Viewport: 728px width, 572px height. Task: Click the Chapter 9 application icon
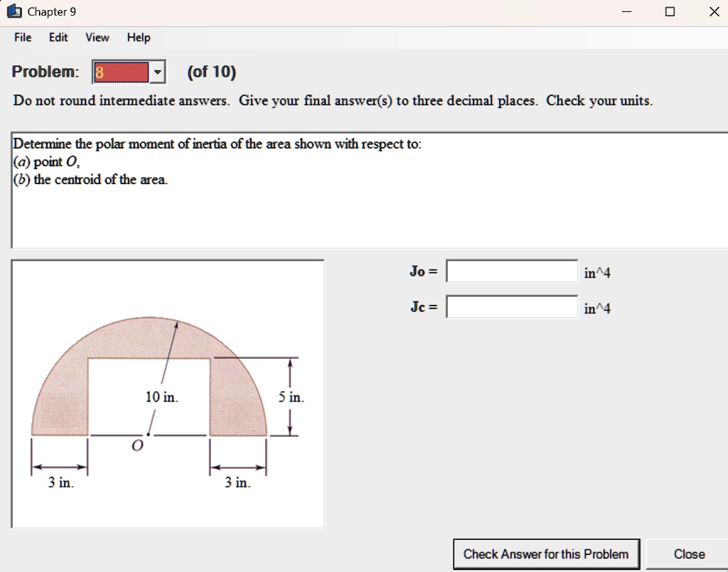[x=13, y=11]
